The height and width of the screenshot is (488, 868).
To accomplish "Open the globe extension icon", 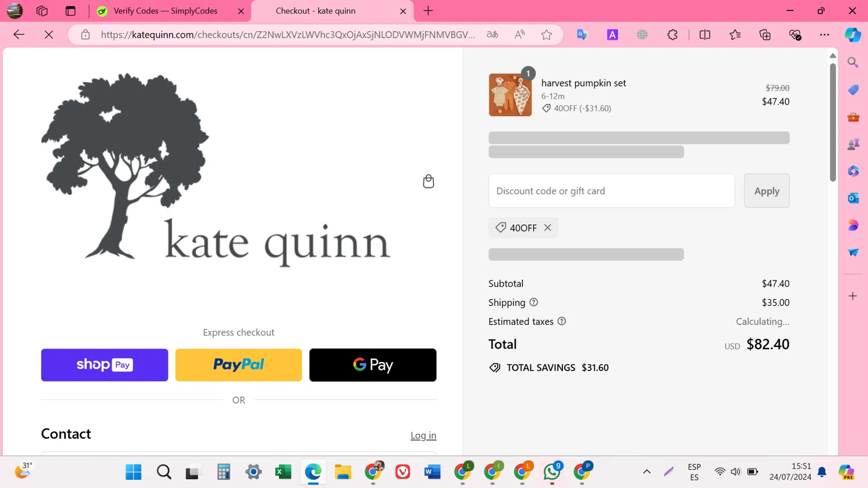I will [642, 35].
